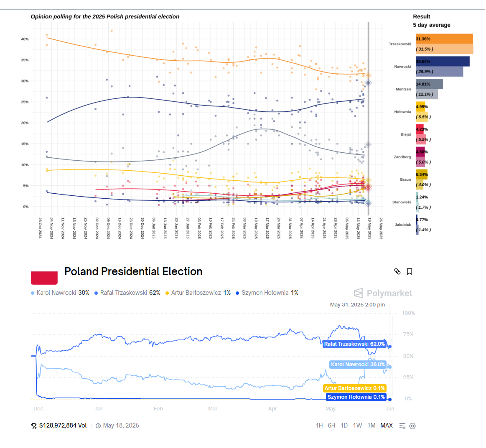Click the Rafał Trzaskowski legend entry

(x=127, y=293)
